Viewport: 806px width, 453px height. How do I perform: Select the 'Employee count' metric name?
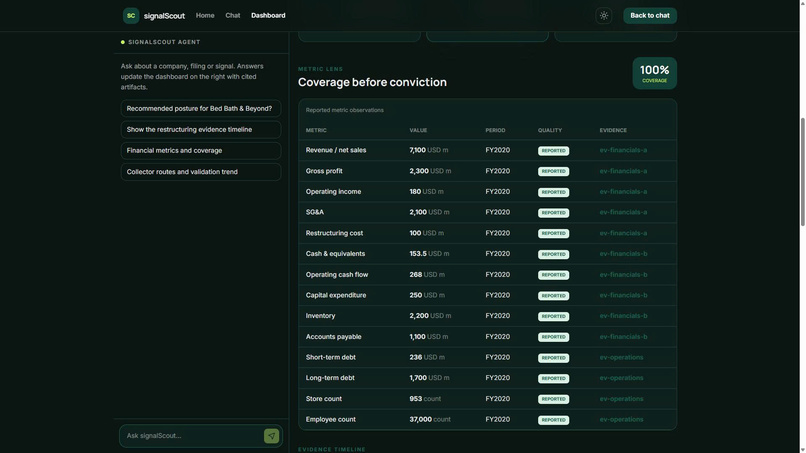(x=331, y=420)
